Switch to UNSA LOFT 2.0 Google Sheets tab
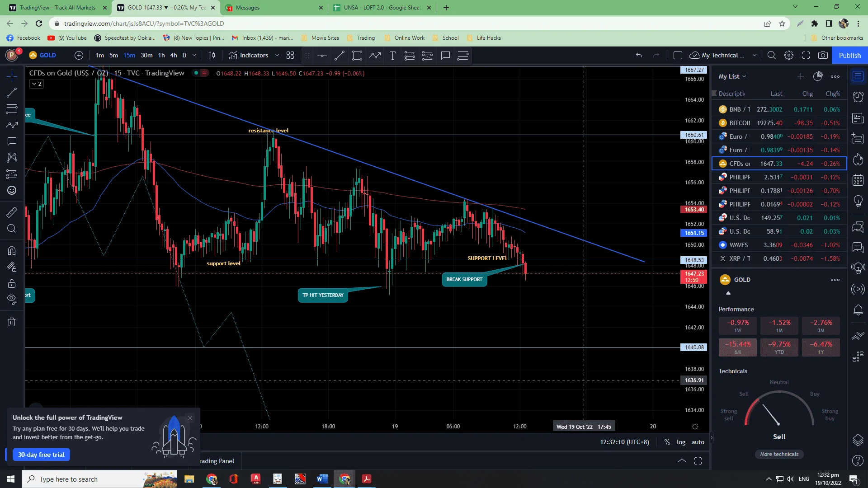 click(382, 8)
